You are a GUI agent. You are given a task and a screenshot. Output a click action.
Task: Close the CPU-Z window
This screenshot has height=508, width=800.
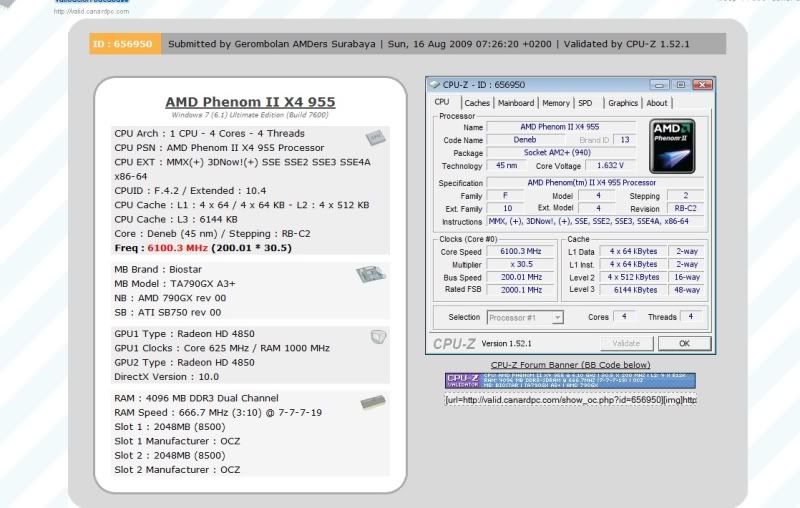[x=703, y=85]
